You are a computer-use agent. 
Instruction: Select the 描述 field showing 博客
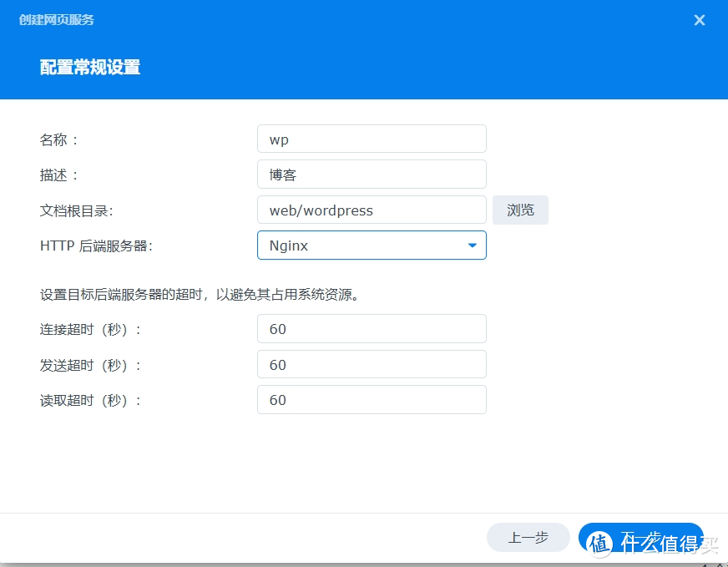[372, 174]
